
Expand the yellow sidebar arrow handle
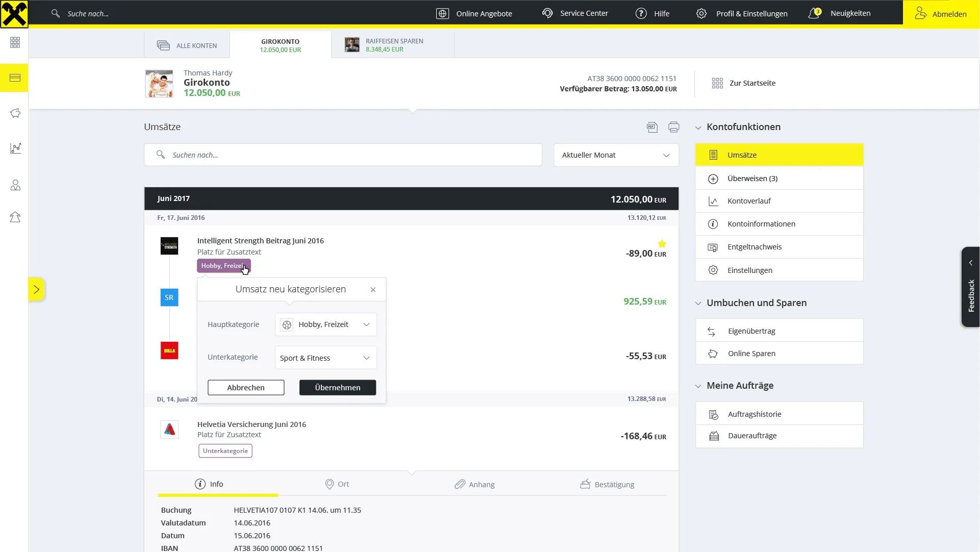tap(36, 289)
